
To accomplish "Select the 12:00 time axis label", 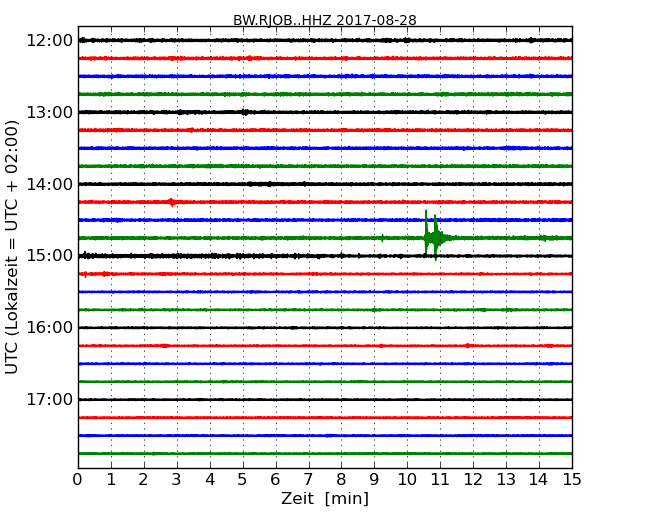I will (50, 41).
